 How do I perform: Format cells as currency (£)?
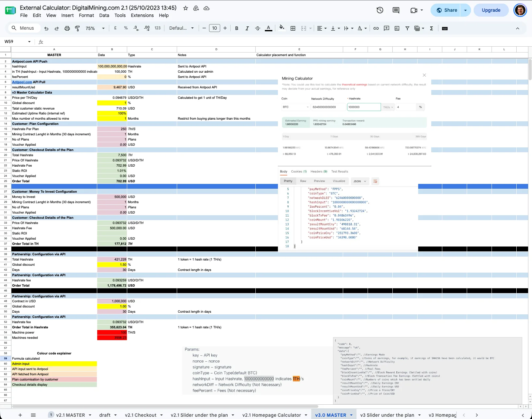115,28
